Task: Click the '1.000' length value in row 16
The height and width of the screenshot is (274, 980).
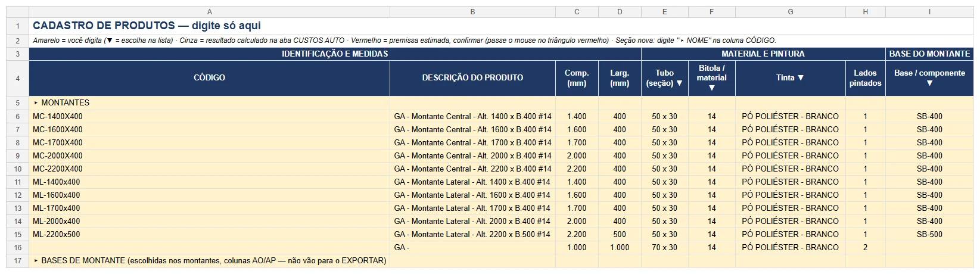Action: click(x=577, y=247)
